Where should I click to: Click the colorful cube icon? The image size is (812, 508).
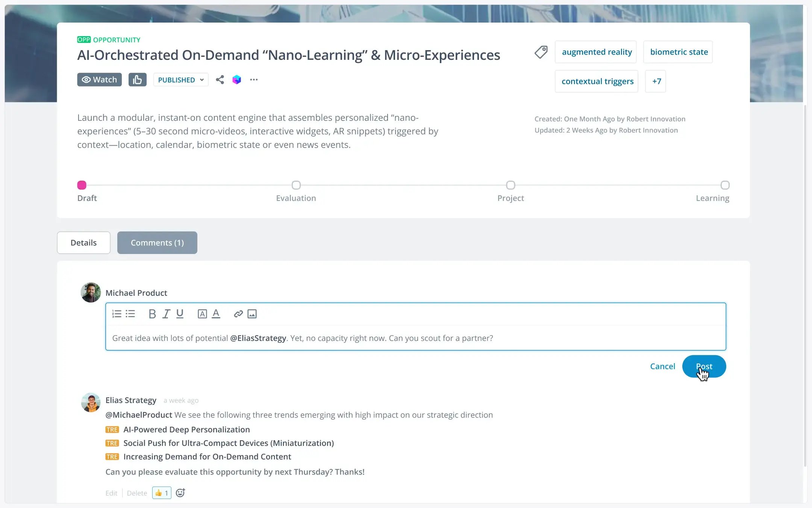(x=236, y=80)
